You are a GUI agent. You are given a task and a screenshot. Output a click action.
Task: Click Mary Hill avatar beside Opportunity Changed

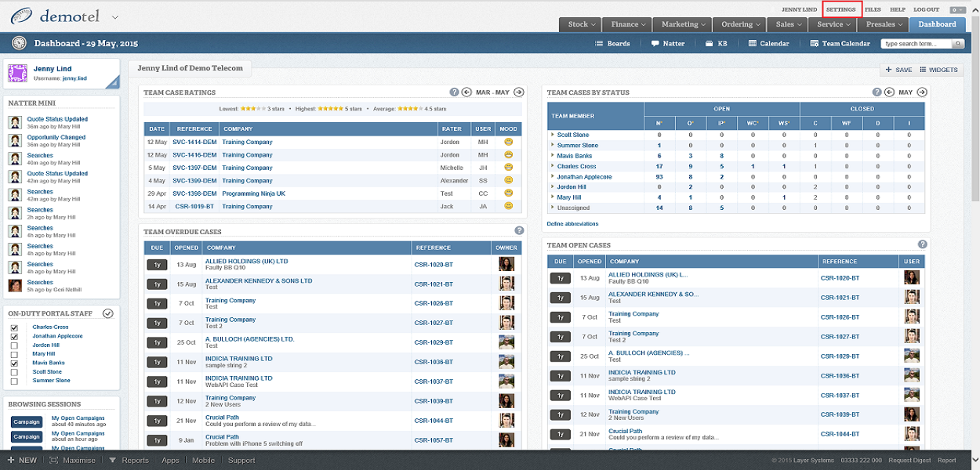14,140
